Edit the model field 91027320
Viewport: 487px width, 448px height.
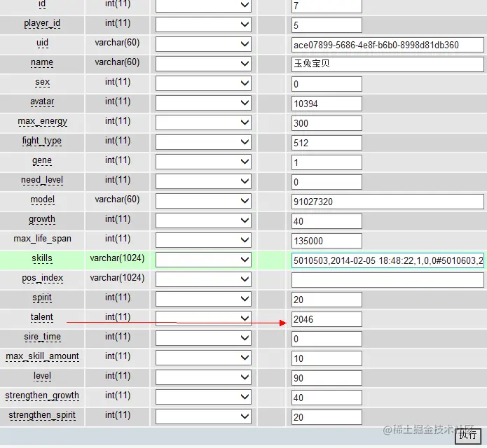[x=387, y=202]
